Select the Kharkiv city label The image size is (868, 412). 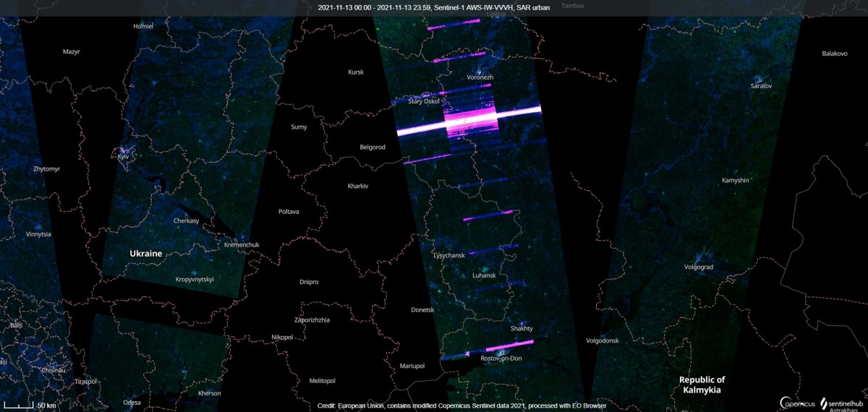tap(358, 186)
